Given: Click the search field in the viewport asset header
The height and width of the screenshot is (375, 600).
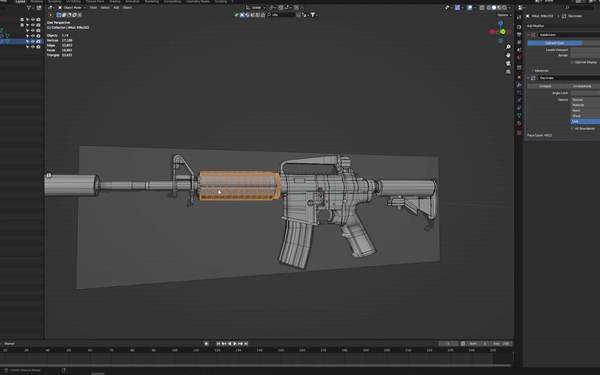Looking at the screenshot, I should pos(281,15).
